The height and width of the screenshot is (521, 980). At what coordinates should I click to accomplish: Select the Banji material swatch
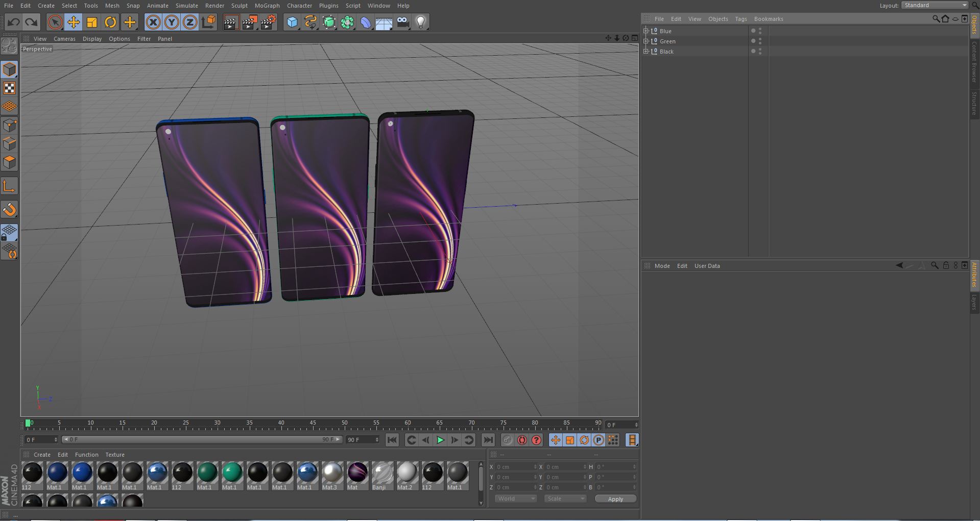coord(382,473)
